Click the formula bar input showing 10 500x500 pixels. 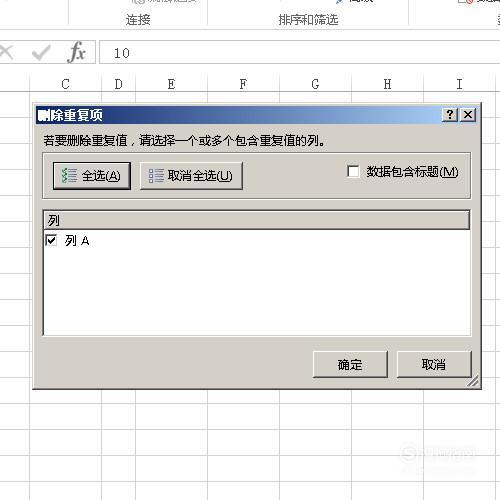pos(300,52)
